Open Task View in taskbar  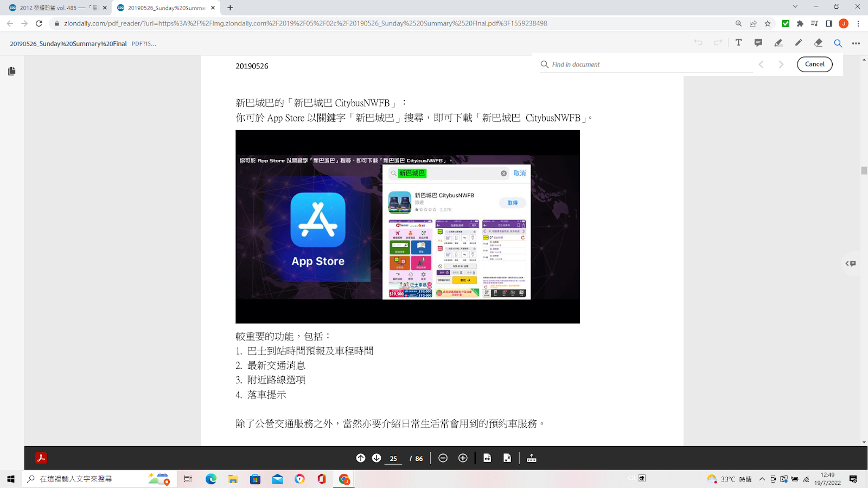click(188, 479)
